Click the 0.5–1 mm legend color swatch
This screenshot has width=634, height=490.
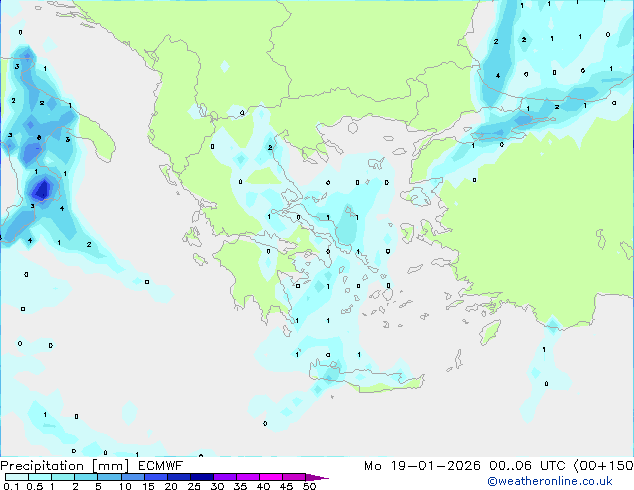[40, 477]
